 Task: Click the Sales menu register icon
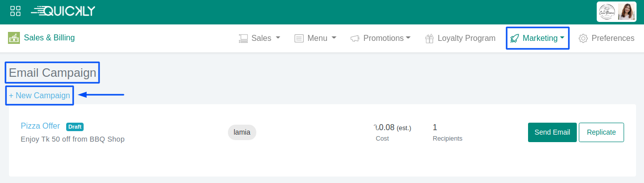coord(243,38)
